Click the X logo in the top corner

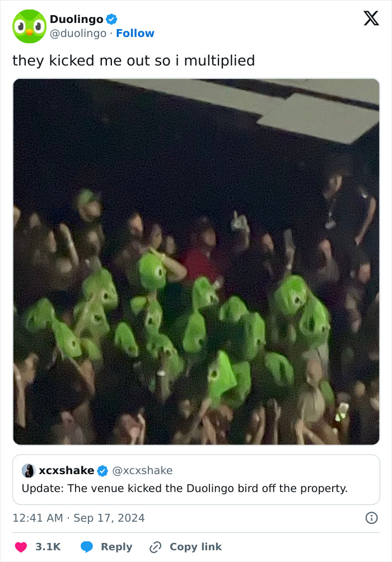371,19
